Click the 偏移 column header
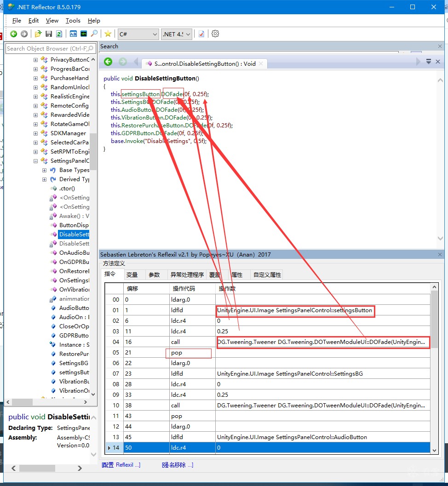Image resolution: width=448 pixels, height=486 pixels. pos(146,289)
